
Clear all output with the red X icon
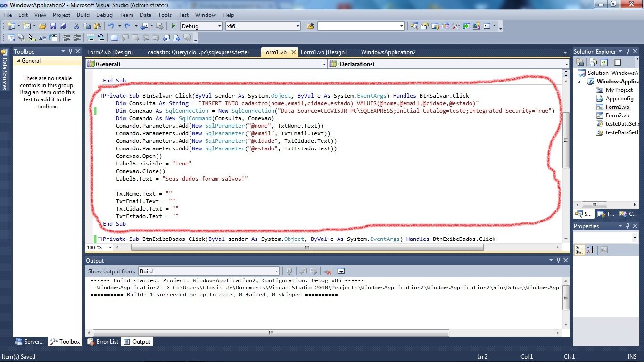pyautogui.click(x=327, y=271)
